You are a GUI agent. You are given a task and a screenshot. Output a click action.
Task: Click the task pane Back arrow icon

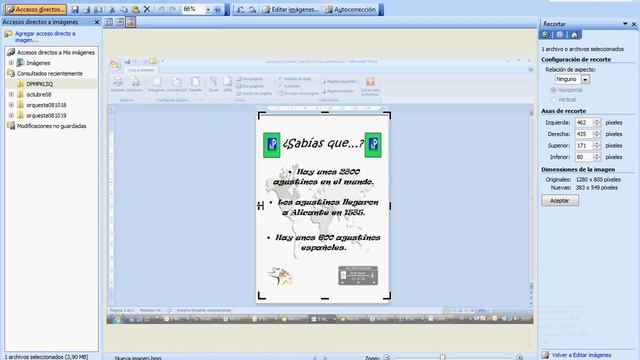(546, 35)
